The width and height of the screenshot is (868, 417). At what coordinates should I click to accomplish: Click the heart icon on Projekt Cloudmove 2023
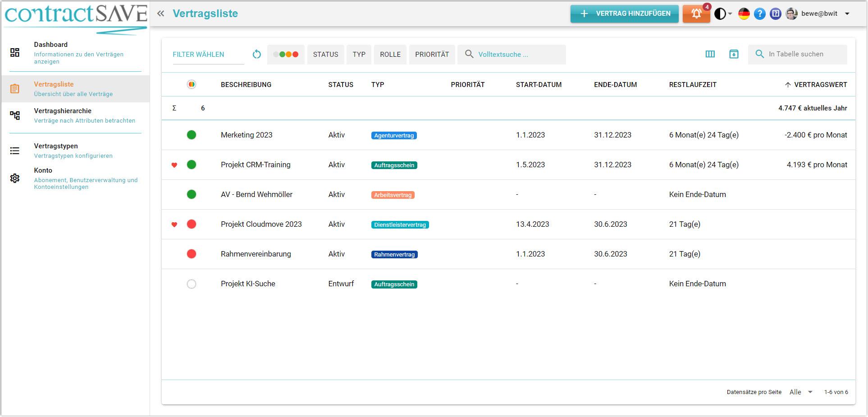(x=174, y=225)
